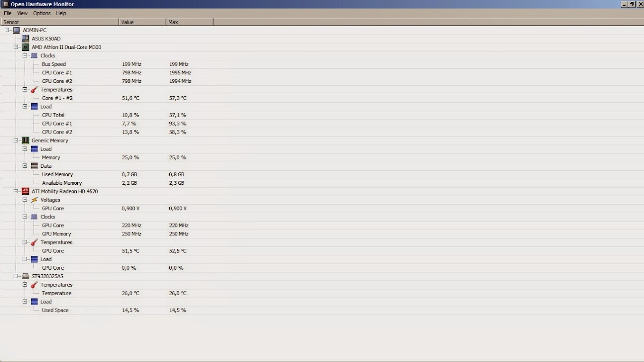Collapse the Data group under Generic Memory
644x362 pixels.
(25, 166)
